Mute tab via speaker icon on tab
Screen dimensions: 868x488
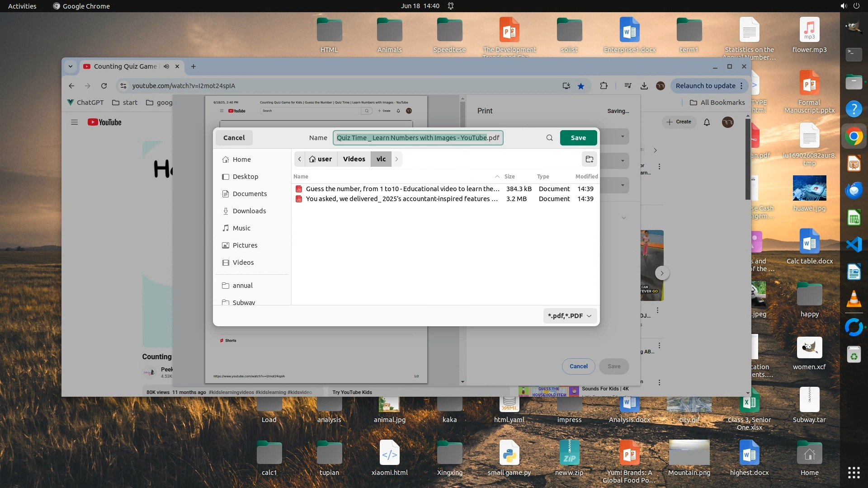(166, 66)
